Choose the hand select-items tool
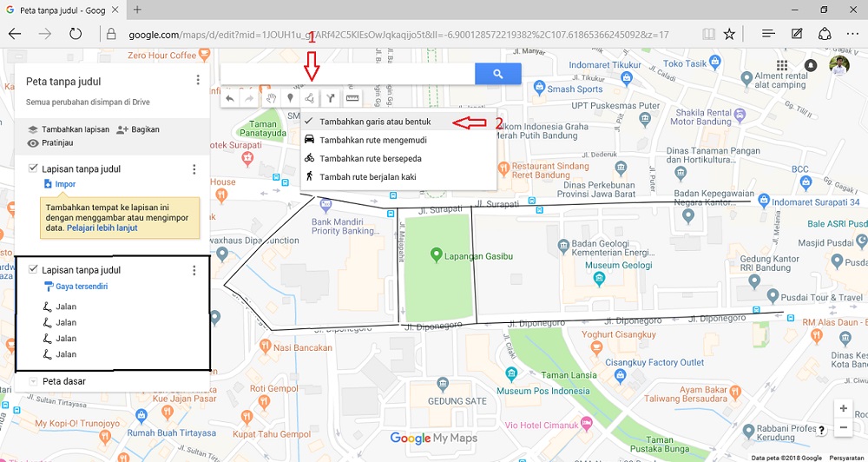The width and height of the screenshot is (868, 462). tap(271, 99)
